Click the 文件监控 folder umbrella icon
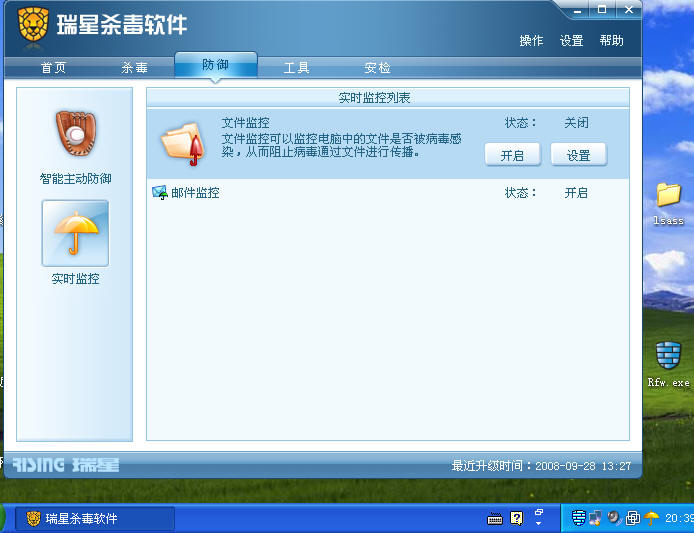This screenshot has height=533, width=694. click(184, 144)
